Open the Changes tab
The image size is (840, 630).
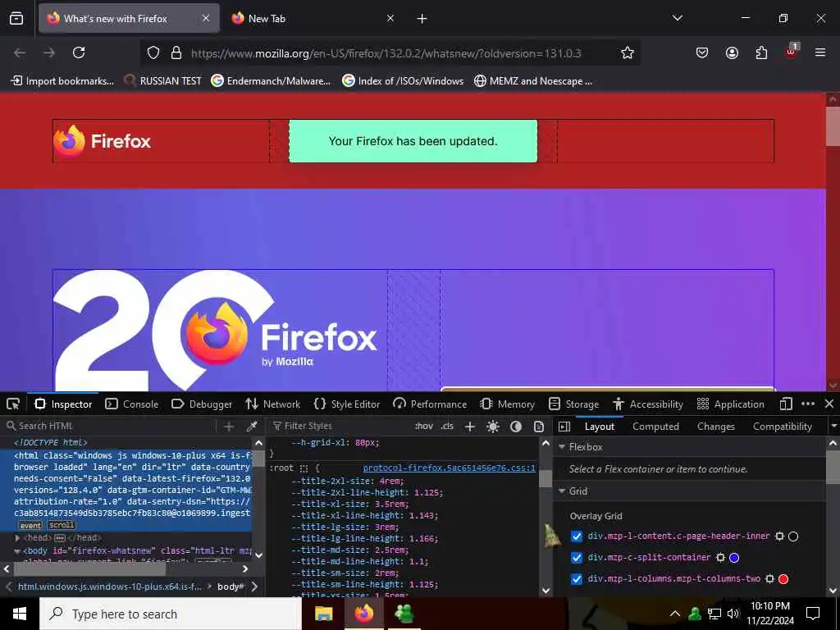[715, 427]
